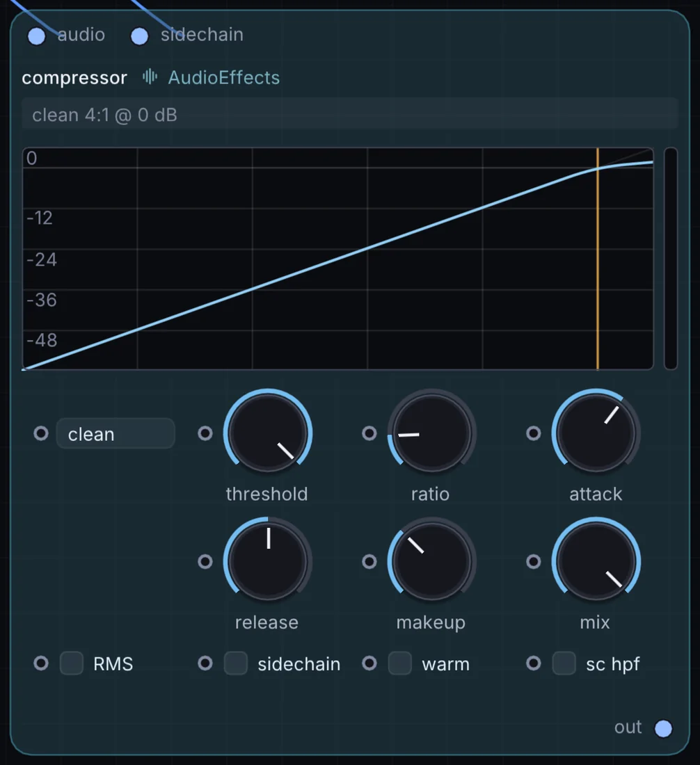
Task: Click modulation port next to warm checkbox
Action: pyautogui.click(x=369, y=663)
